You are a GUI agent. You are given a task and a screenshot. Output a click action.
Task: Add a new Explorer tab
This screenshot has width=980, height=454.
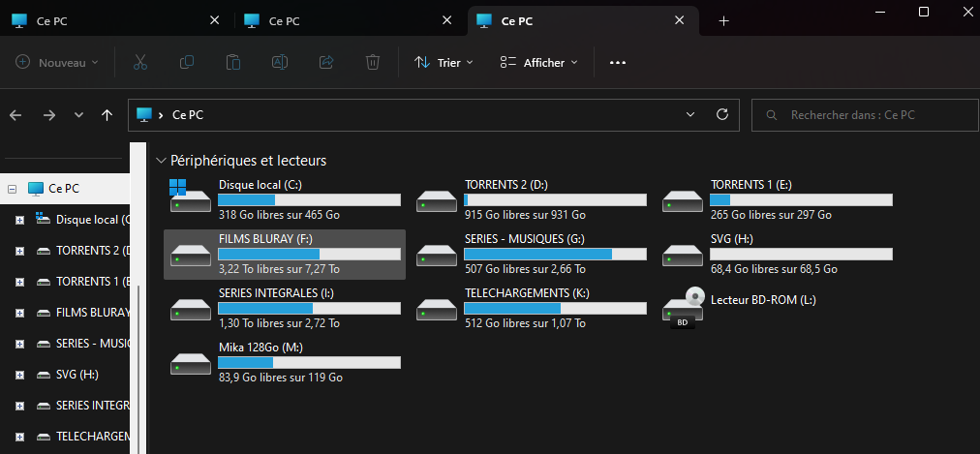[x=723, y=21]
